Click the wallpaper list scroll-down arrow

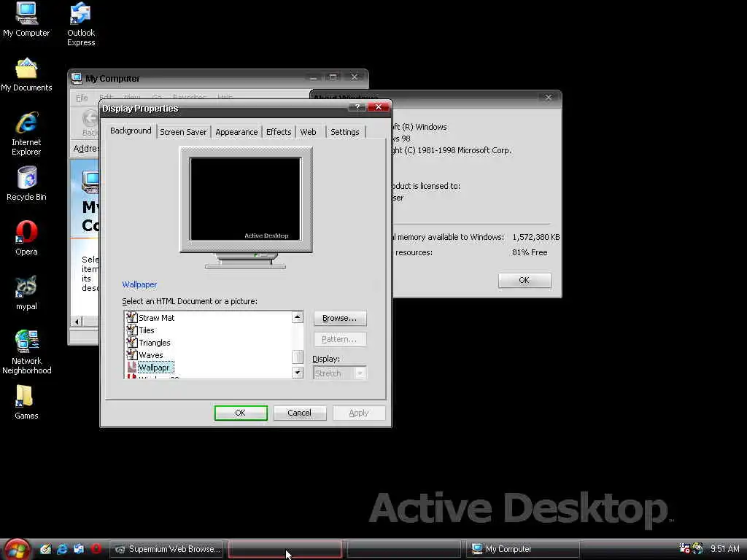pos(298,373)
